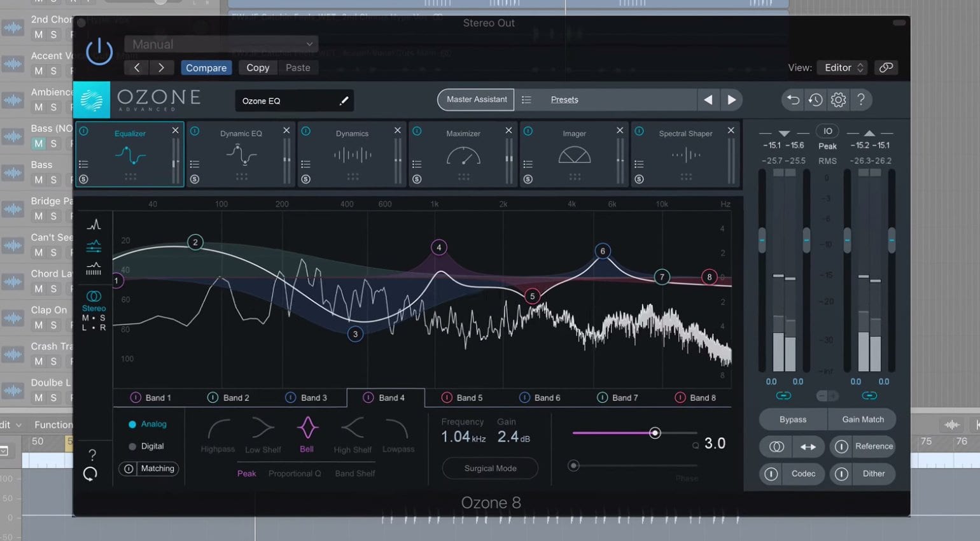Click the undo arrow icon
The height and width of the screenshot is (541, 980).
(x=793, y=99)
